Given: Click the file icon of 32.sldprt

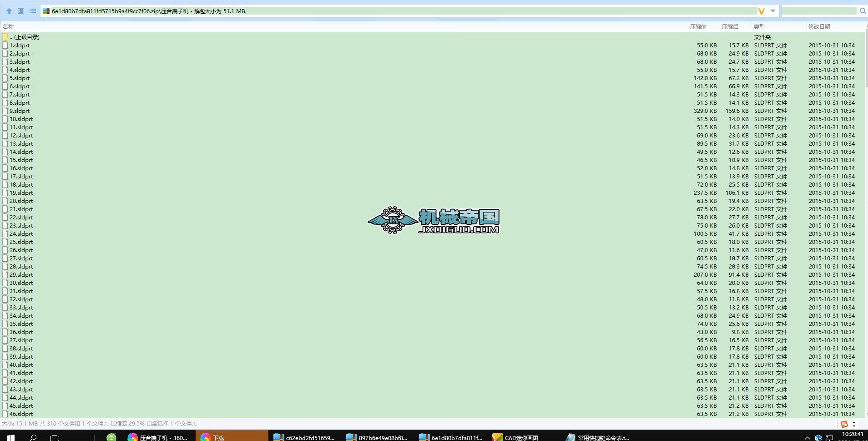Looking at the screenshot, I should [5, 299].
